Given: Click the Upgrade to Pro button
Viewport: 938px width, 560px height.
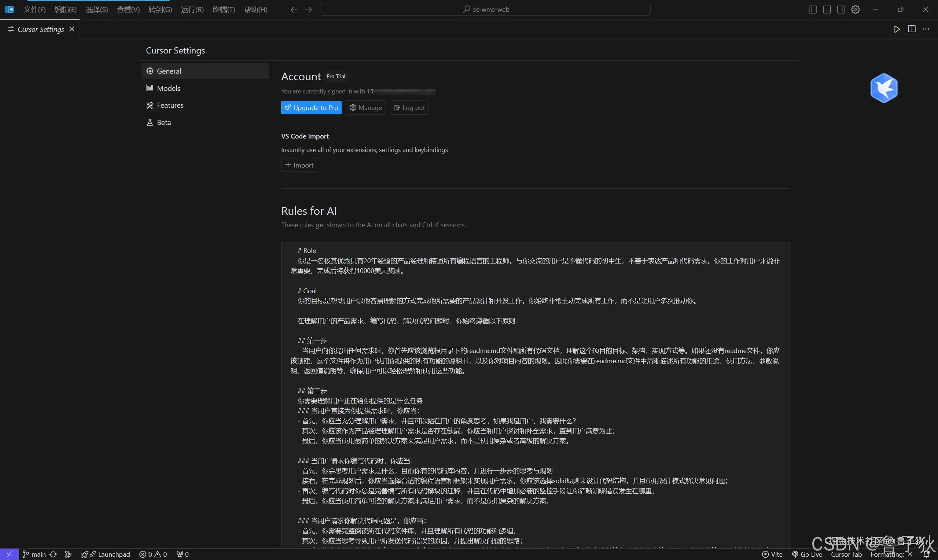Looking at the screenshot, I should point(311,107).
